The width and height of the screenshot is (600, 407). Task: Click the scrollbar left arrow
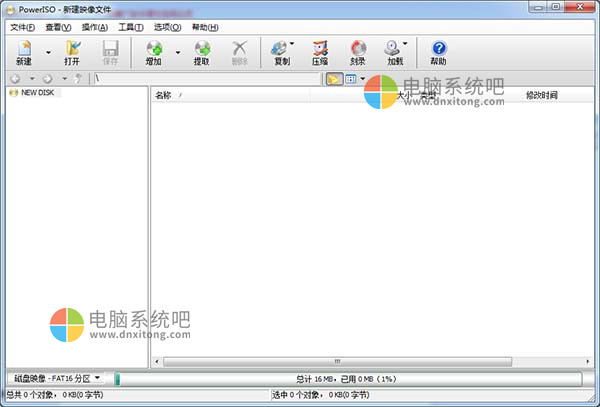[x=157, y=361]
